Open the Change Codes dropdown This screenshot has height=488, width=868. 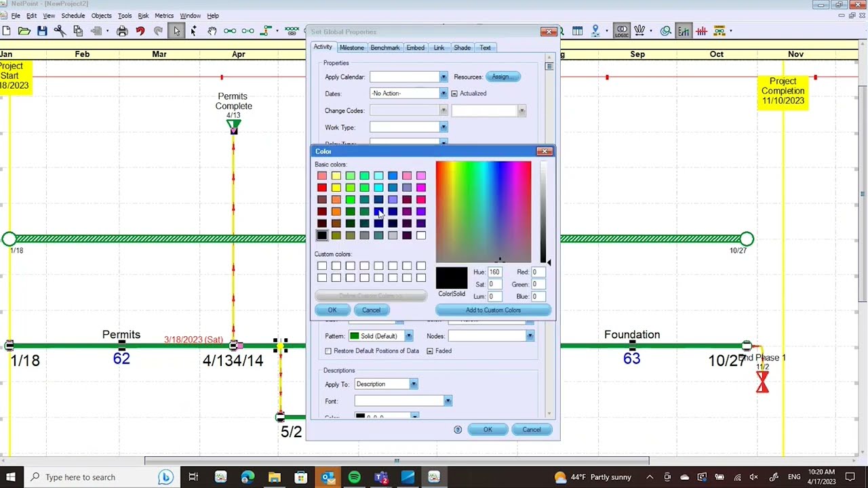pos(443,110)
